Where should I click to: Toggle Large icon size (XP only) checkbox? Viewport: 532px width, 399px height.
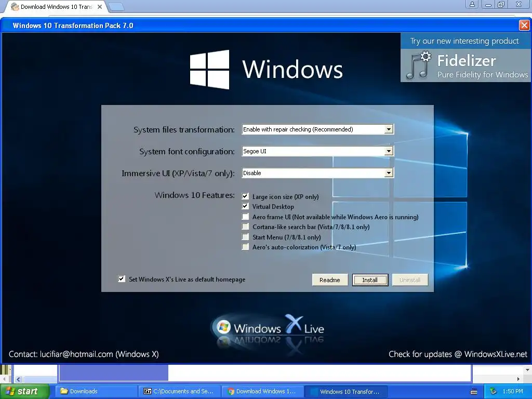245,196
